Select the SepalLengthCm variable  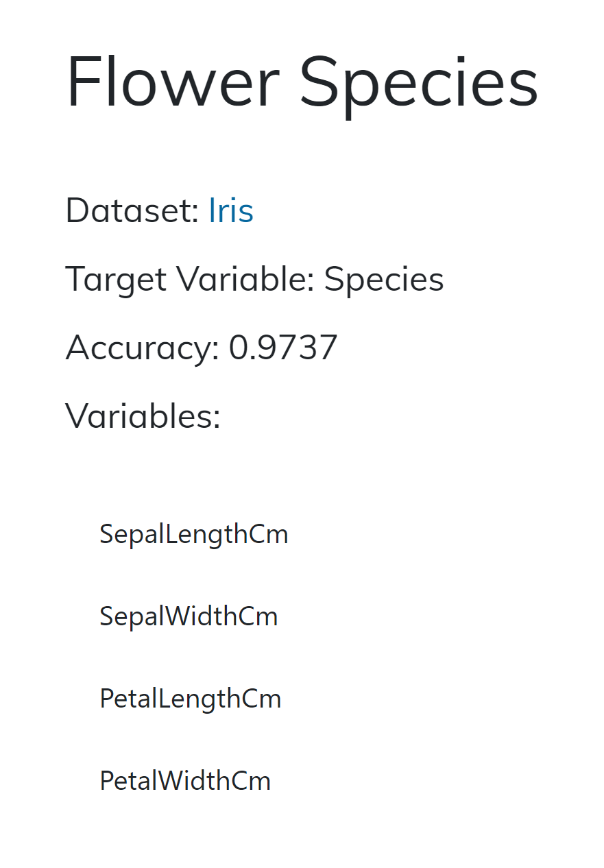pyautogui.click(x=194, y=534)
